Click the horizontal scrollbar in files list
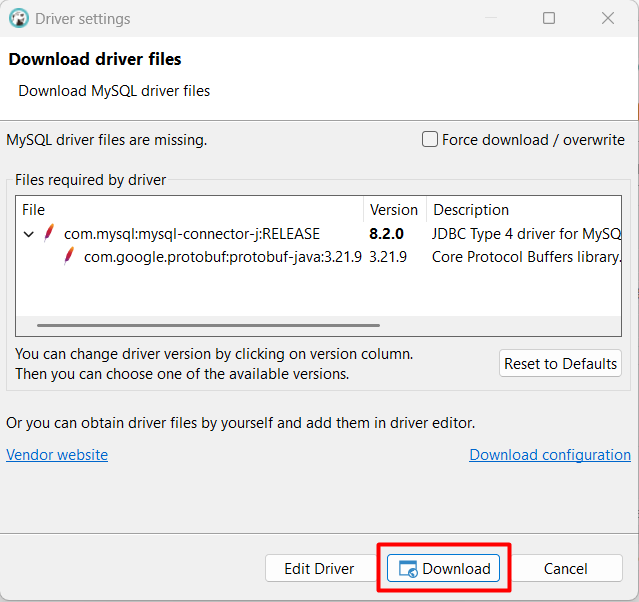This screenshot has width=639, height=602. tap(208, 325)
